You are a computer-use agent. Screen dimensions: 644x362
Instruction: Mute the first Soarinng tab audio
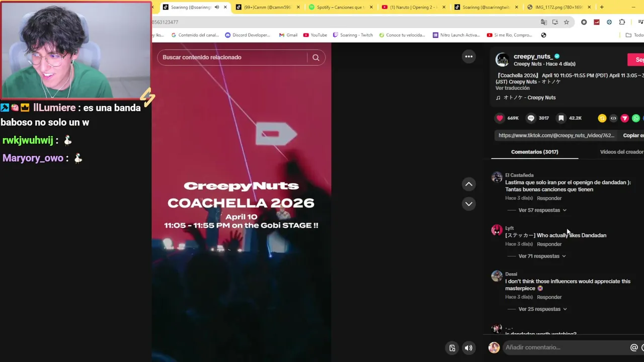[217, 7]
